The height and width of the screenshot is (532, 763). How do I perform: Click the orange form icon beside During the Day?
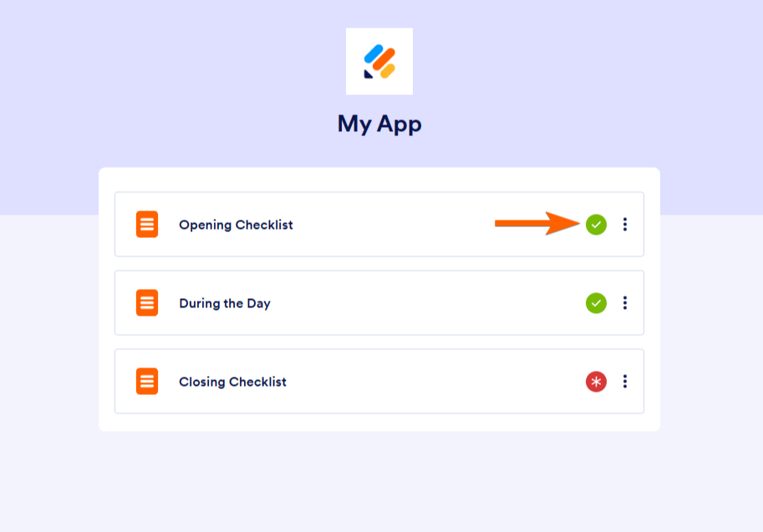pyautogui.click(x=147, y=303)
